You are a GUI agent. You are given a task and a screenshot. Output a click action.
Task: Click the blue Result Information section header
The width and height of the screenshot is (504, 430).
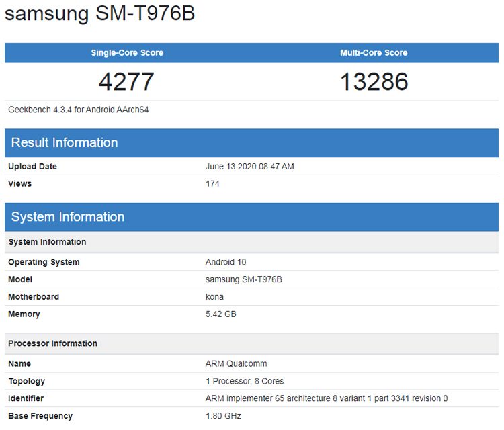click(65, 142)
